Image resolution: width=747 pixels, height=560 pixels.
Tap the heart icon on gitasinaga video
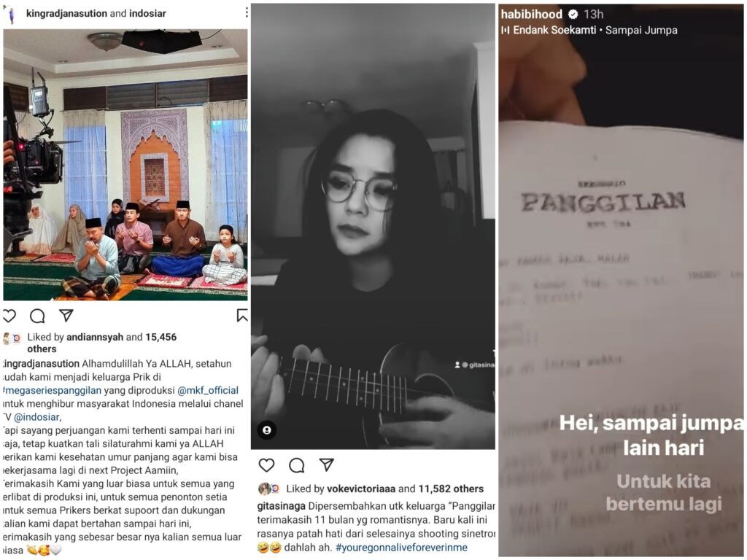coord(267,464)
